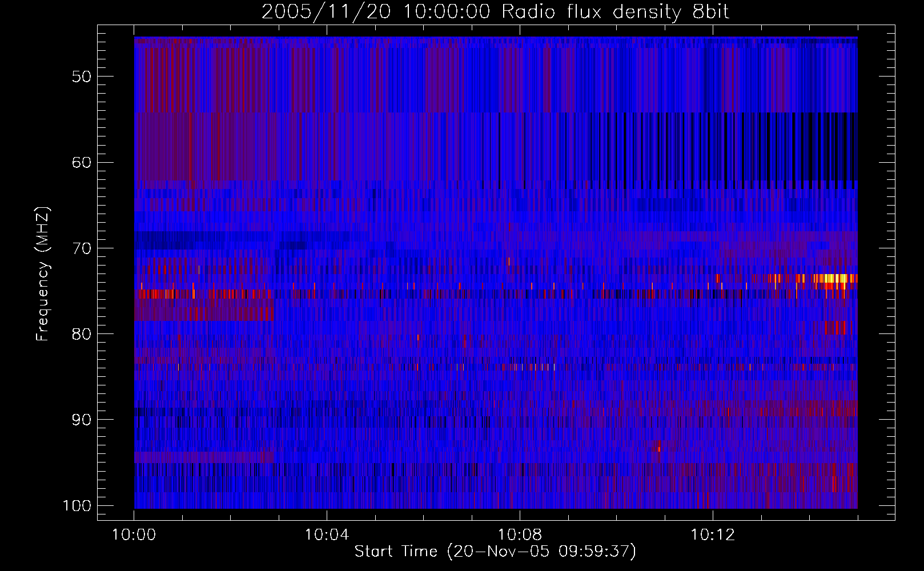Click the plot title showing 2005/11/20 10:00:00
Image resolution: width=924 pixels, height=571 pixels.
(x=495, y=12)
